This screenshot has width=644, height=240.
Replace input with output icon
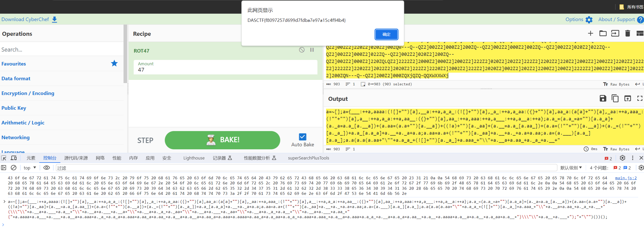(x=627, y=98)
